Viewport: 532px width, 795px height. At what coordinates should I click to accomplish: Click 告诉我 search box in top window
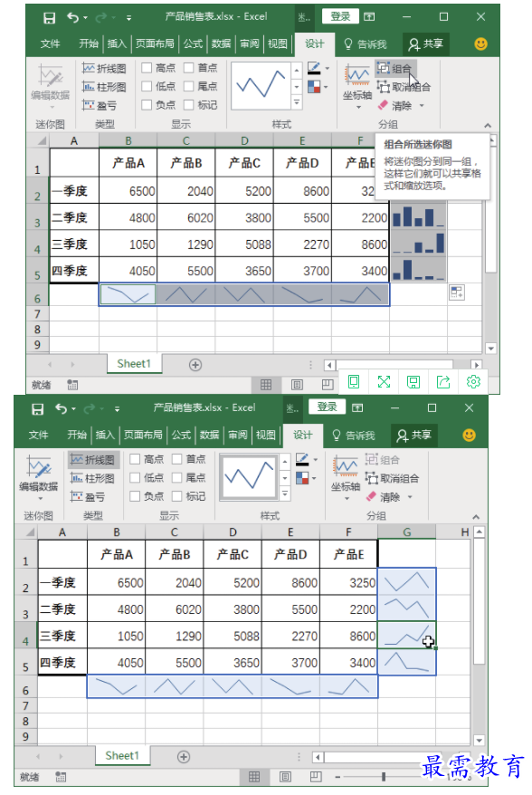(366, 44)
